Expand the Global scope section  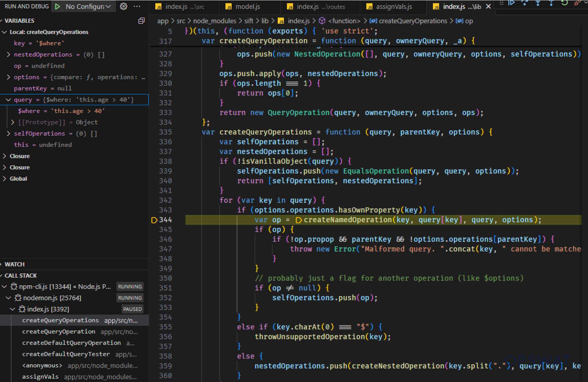coord(4,179)
